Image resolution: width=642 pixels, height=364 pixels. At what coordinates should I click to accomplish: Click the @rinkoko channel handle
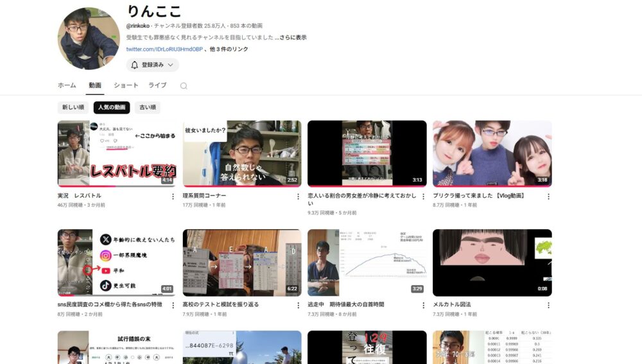coord(138,26)
